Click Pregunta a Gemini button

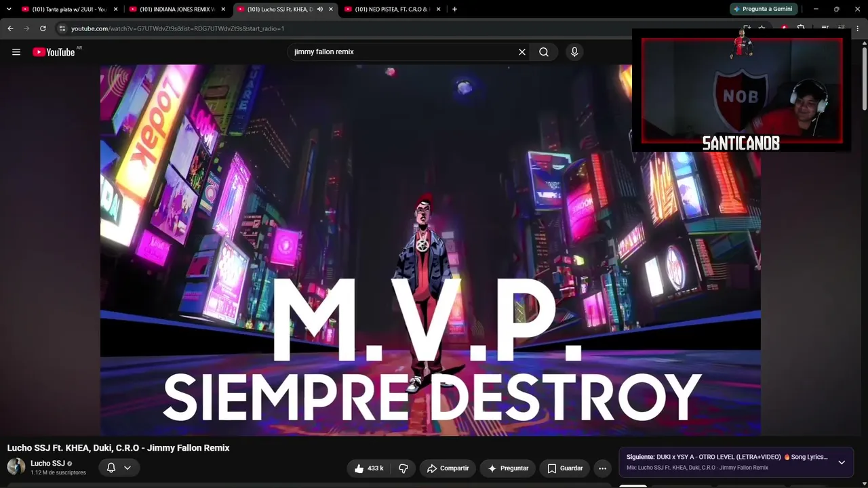click(764, 9)
